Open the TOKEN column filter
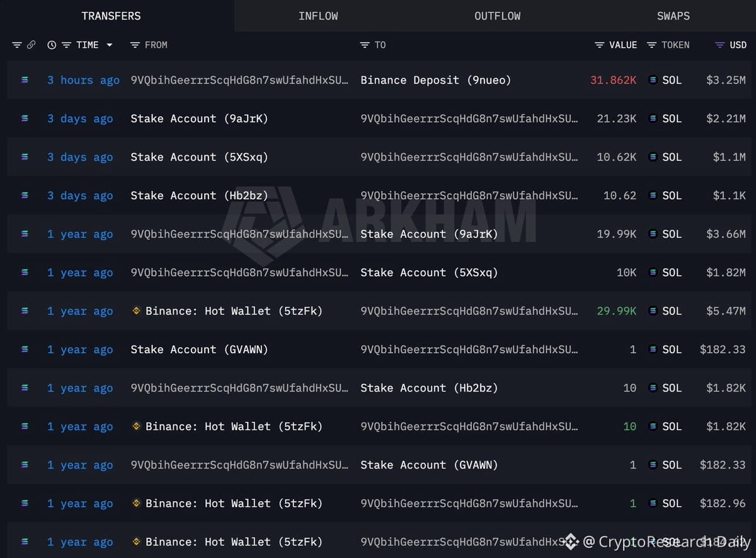Image resolution: width=756 pixels, height=558 pixels. pyautogui.click(x=651, y=45)
